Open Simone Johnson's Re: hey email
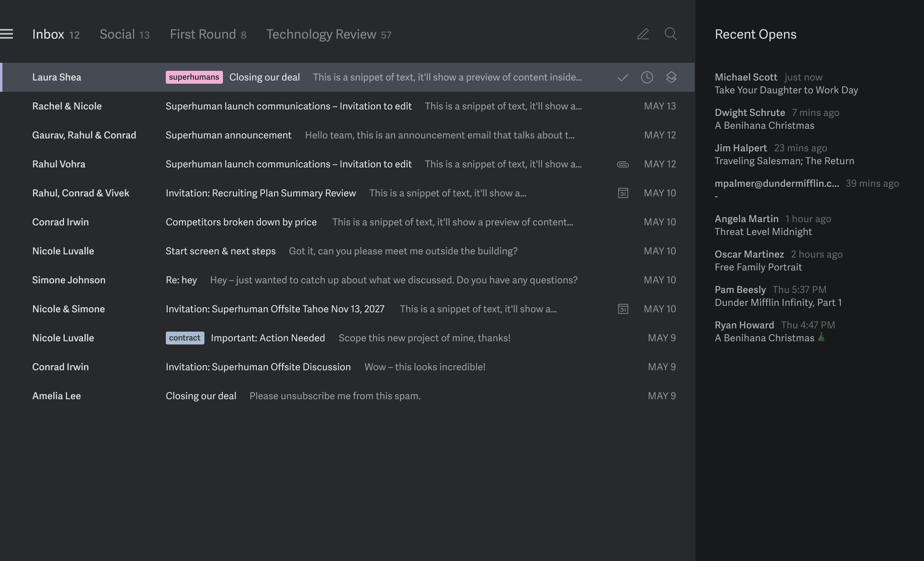 point(347,280)
